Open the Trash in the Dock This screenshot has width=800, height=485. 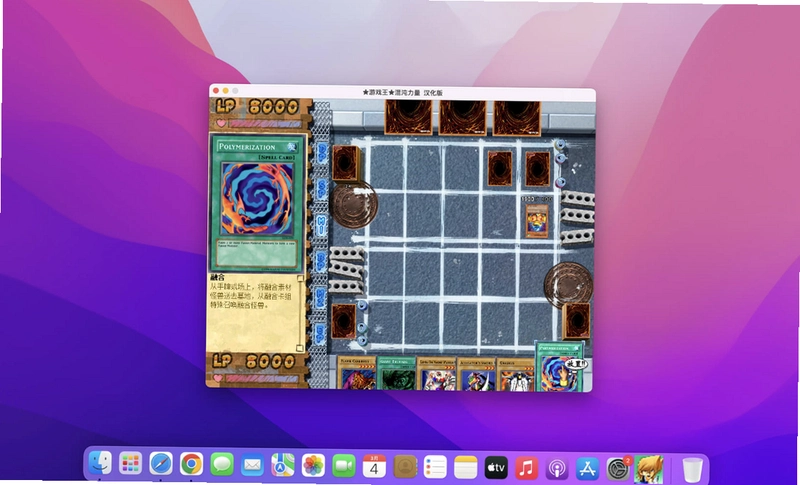[x=692, y=469]
